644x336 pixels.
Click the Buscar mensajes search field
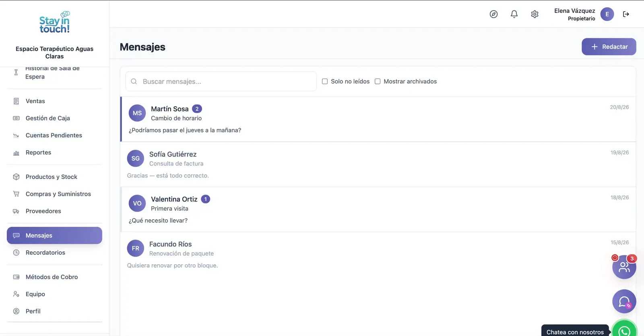pyautogui.click(x=221, y=81)
